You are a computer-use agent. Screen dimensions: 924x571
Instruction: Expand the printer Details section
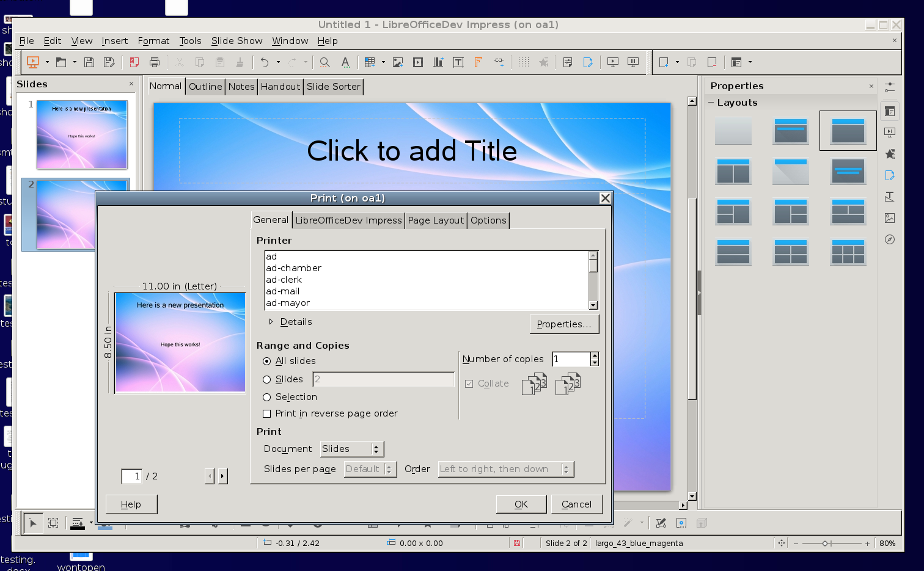(271, 322)
